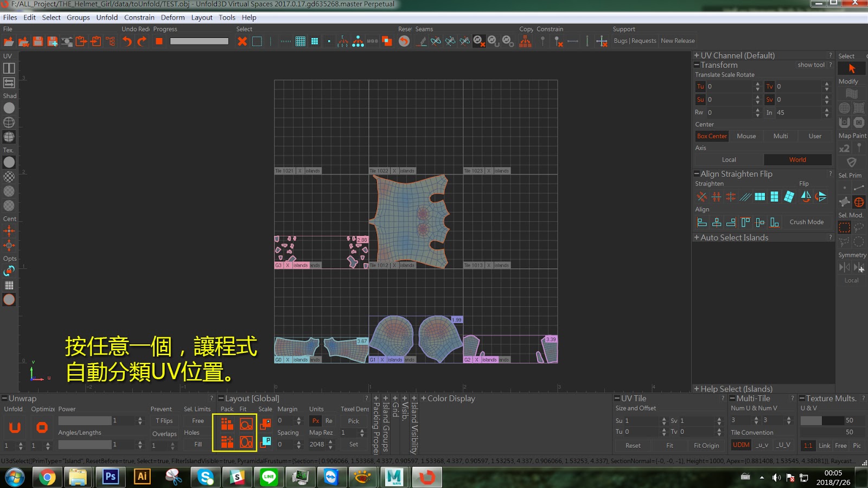The height and width of the screenshot is (488, 868).
Task: Set transform center to User
Action: click(x=815, y=136)
